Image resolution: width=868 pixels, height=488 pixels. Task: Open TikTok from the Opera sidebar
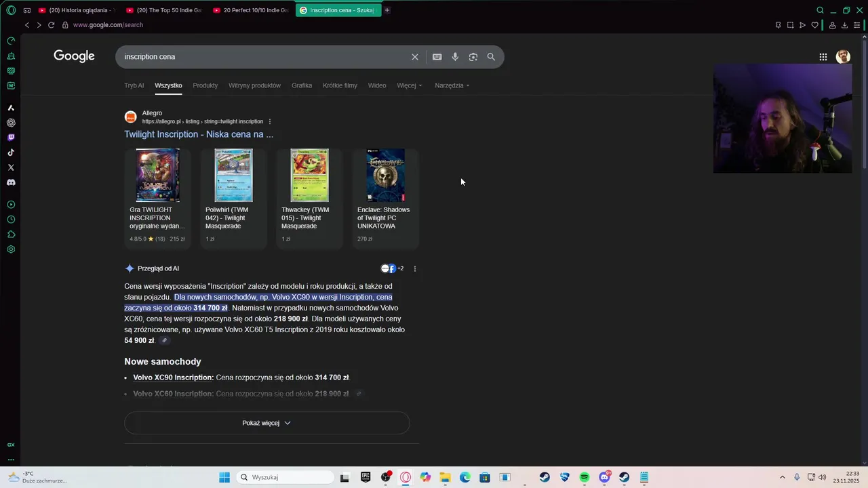tap(11, 152)
